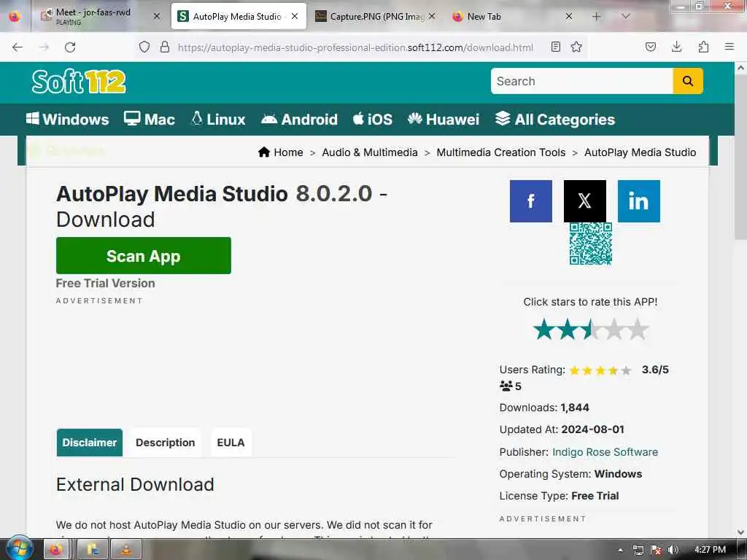Screen dimensions: 747x560
Task: Toggle reader view icon in address bar
Action: tap(555, 47)
